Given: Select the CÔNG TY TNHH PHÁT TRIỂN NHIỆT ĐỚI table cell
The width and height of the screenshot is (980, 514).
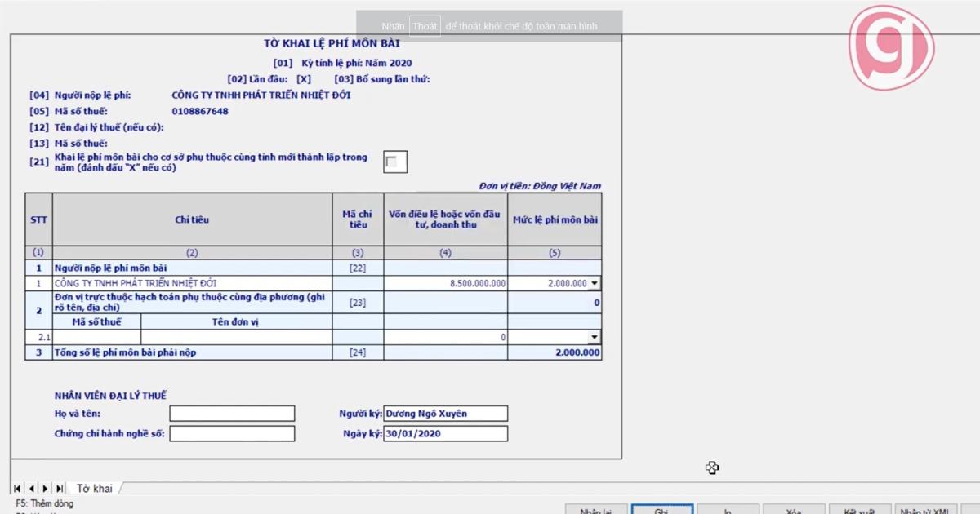Looking at the screenshot, I should (x=192, y=283).
